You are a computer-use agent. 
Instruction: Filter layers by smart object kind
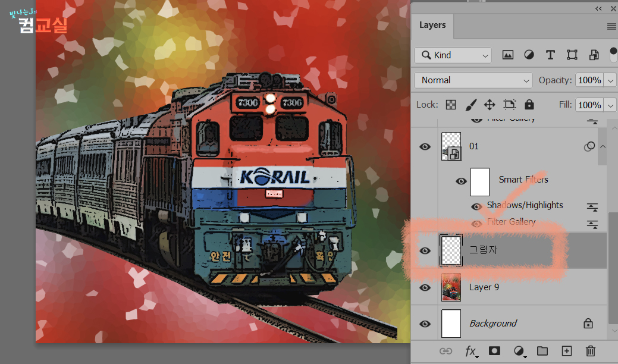pyautogui.click(x=594, y=55)
